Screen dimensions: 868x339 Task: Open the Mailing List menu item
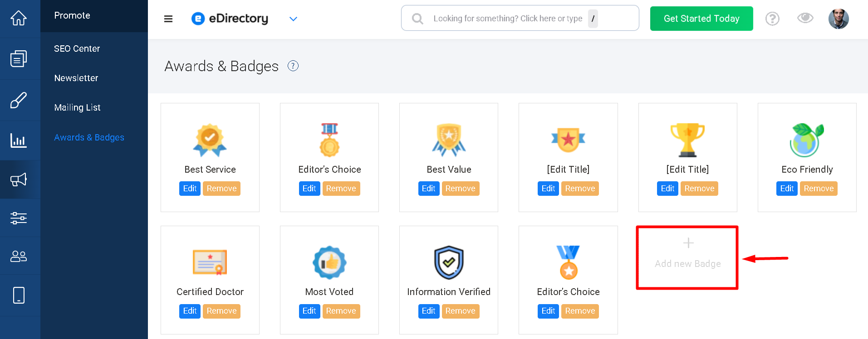tap(77, 107)
